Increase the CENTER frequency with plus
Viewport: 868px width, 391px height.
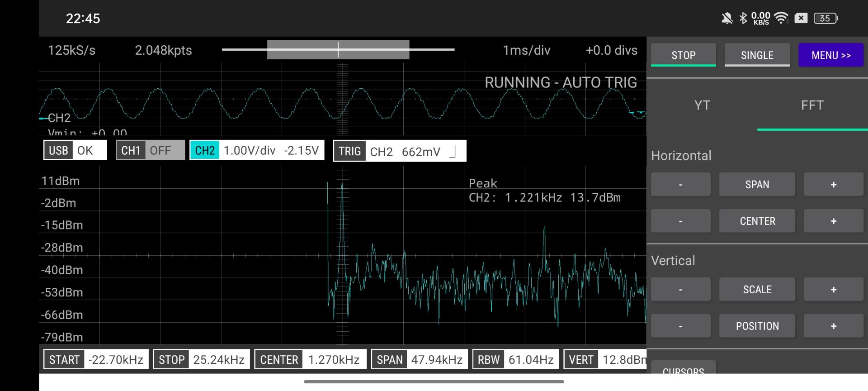coord(833,221)
